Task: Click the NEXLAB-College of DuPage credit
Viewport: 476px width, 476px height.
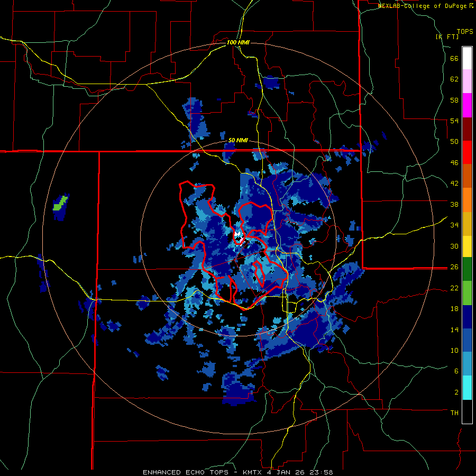Action: (425, 6)
